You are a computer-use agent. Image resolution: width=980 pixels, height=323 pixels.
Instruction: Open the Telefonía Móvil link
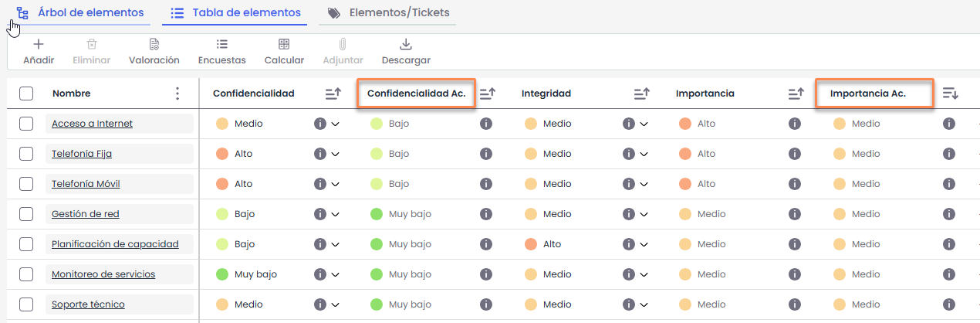[86, 184]
